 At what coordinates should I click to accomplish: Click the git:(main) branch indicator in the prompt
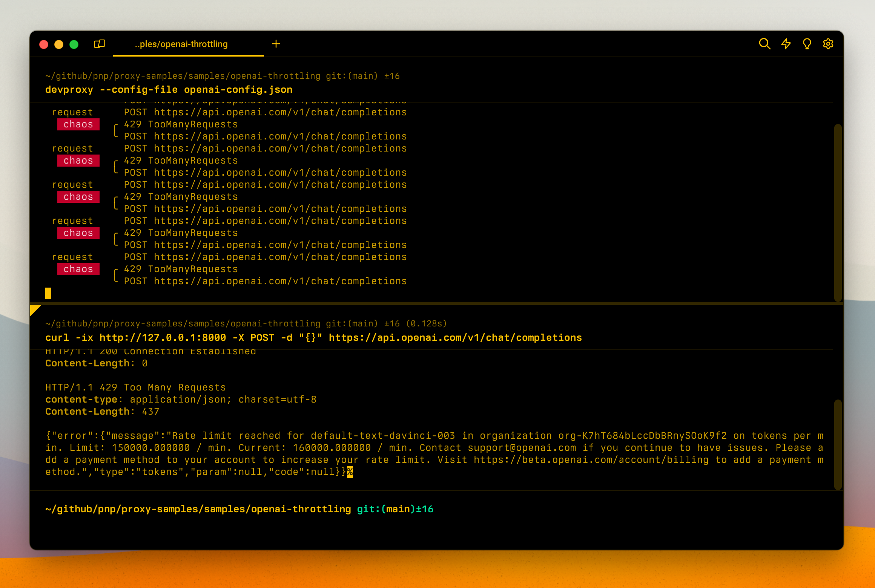[386, 509]
